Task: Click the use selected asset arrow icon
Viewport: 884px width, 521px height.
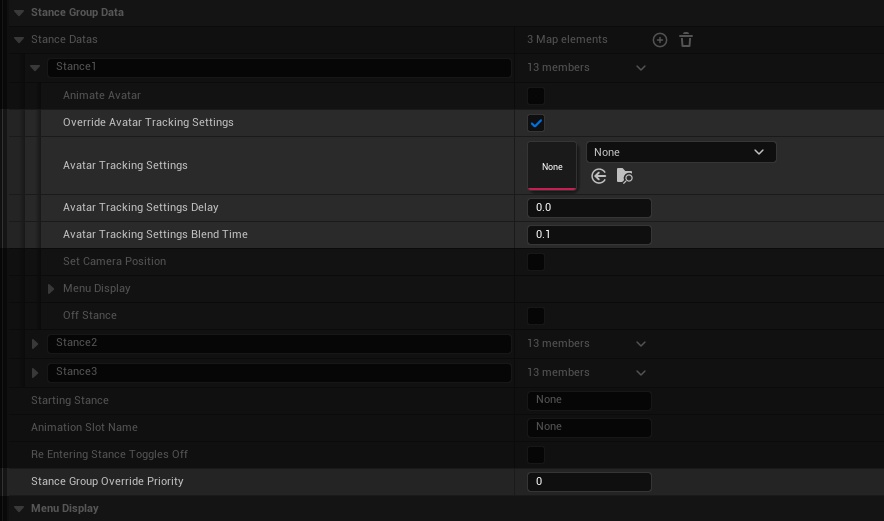Action: 599,177
